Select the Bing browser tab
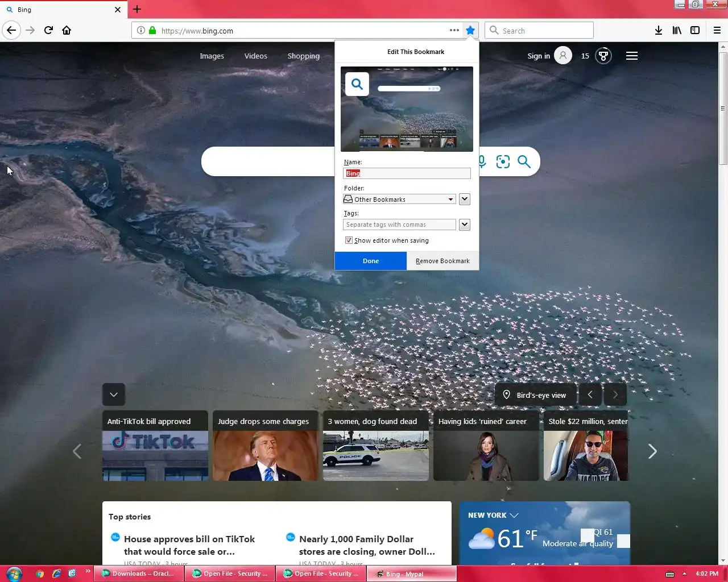The height and width of the screenshot is (582, 728). 63,10
